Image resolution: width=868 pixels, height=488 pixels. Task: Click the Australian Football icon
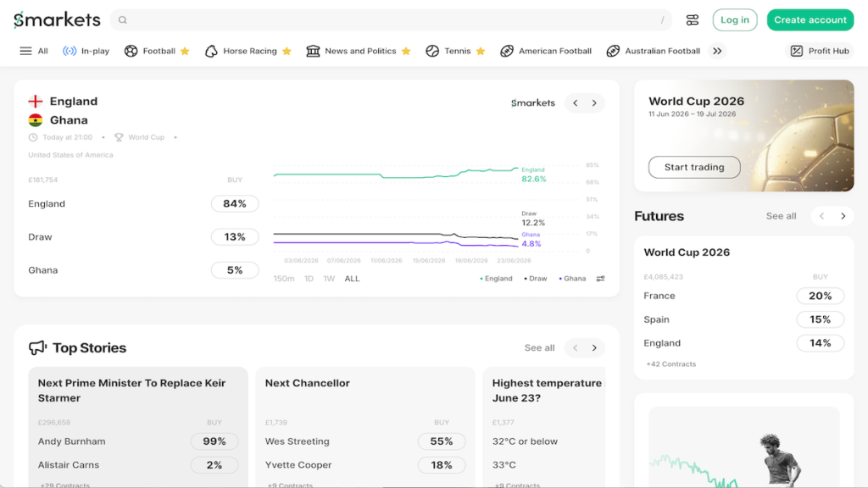pos(613,51)
